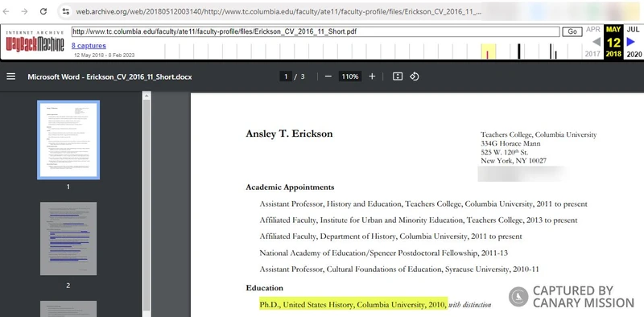Image resolution: width=644 pixels, height=317 pixels.
Task: Edit the Wayback Machine URL field
Action: click(x=316, y=31)
